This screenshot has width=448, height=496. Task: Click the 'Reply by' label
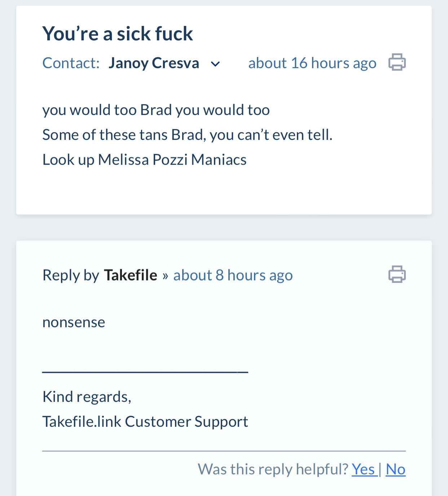pyautogui.click(x=71, y=275)
